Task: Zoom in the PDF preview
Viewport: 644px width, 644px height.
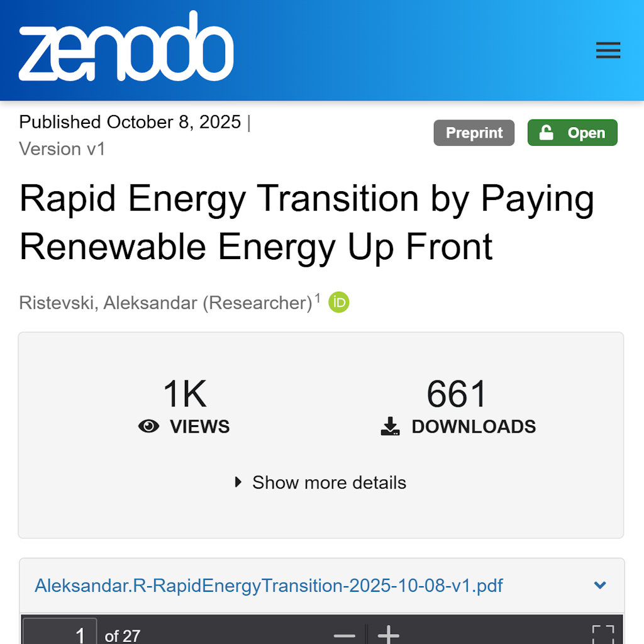Action: coord(389,635)
